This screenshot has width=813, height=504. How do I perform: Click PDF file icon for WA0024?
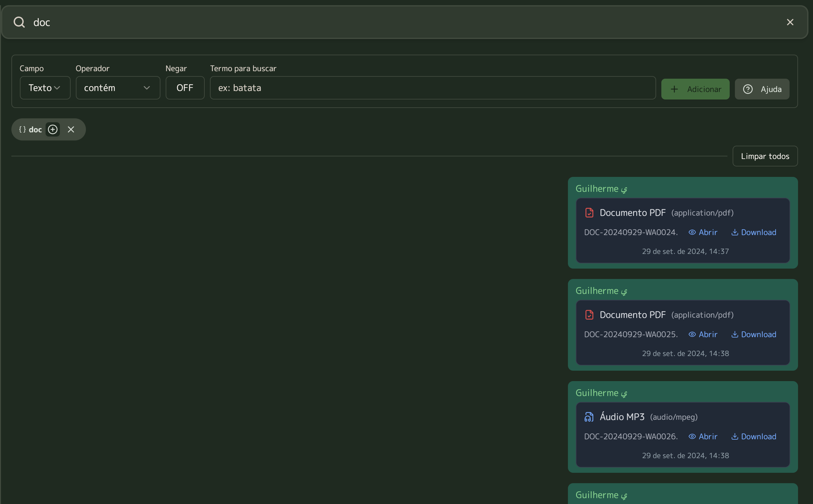click(x=589, y=213)
